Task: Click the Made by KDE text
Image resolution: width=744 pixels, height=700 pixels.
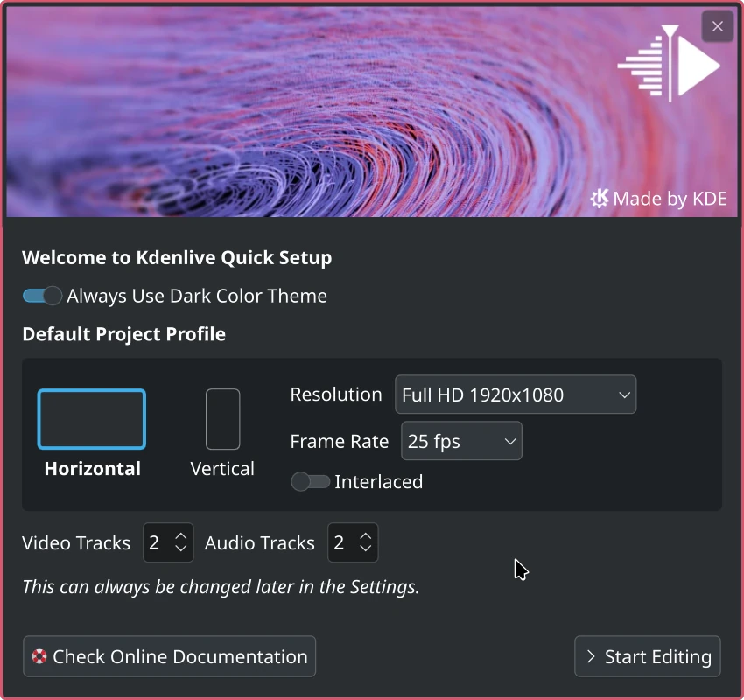Action: pyautogui.click(x=670, y=199)
